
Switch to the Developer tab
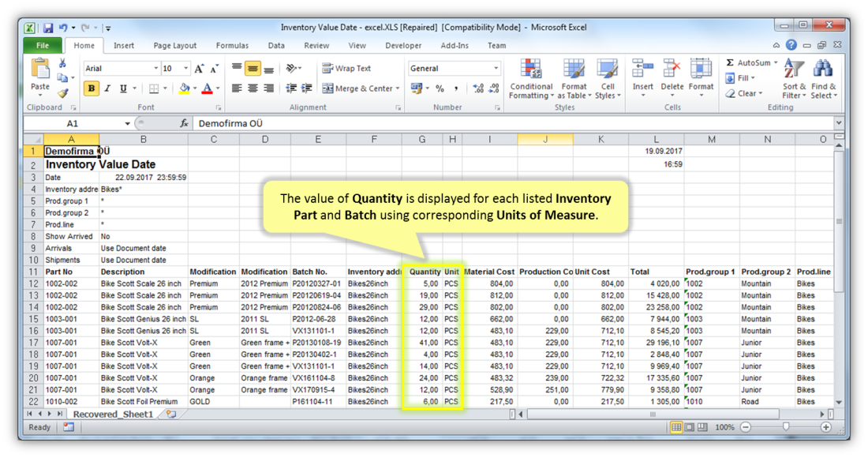[403, 46]
